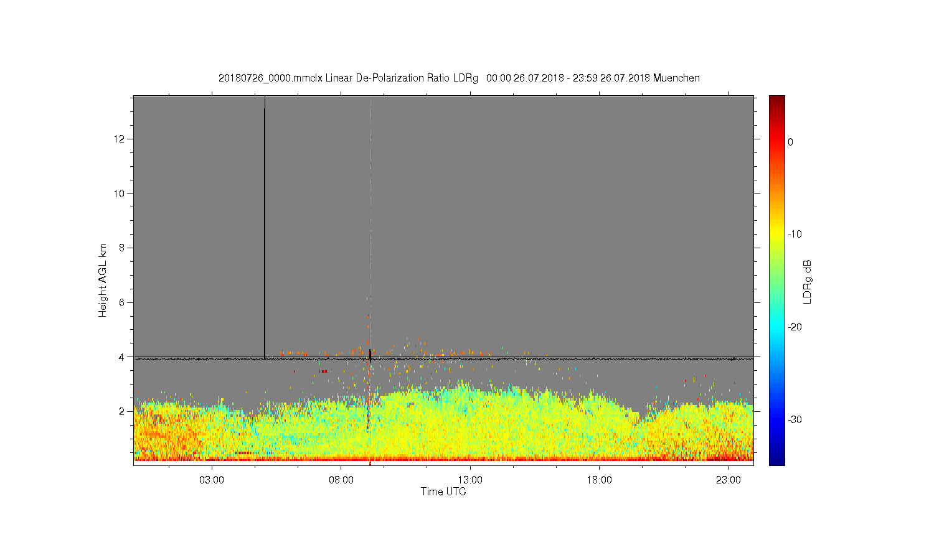The height and width of the screenshot is (560, 934).
Task: Click the colorbar value label '0'
Action: (x=791, y=142)
